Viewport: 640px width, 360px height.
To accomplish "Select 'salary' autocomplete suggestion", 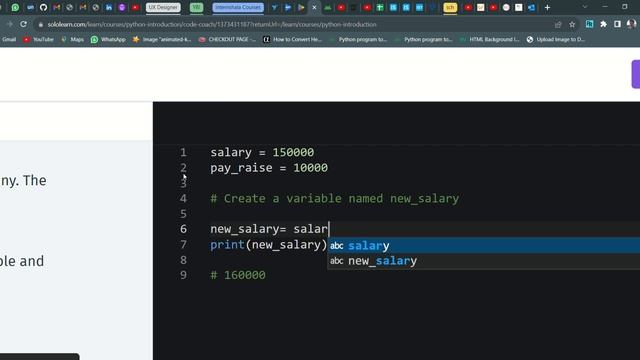I will pos(484,245).
